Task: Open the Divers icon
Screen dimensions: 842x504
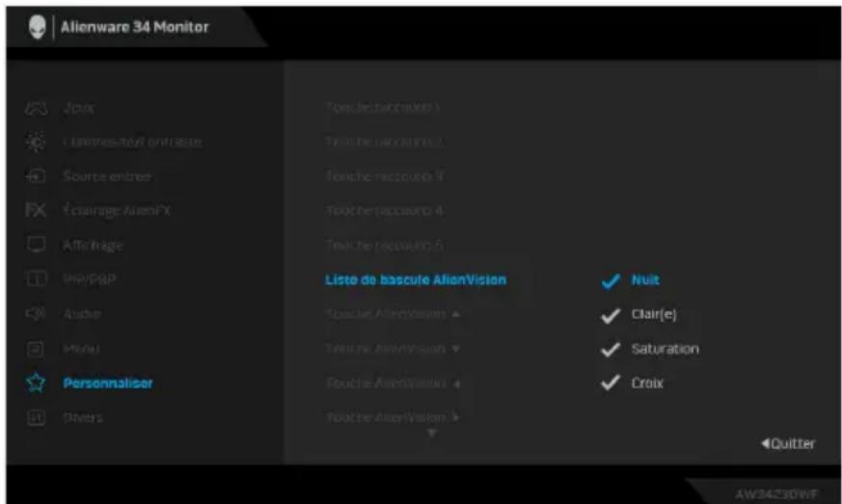Action: (36, 417)
